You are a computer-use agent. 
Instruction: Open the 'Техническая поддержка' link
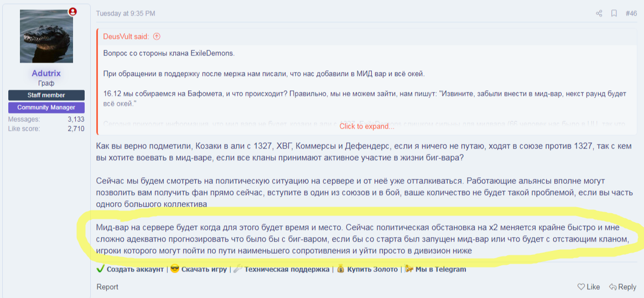click(287, 269)
